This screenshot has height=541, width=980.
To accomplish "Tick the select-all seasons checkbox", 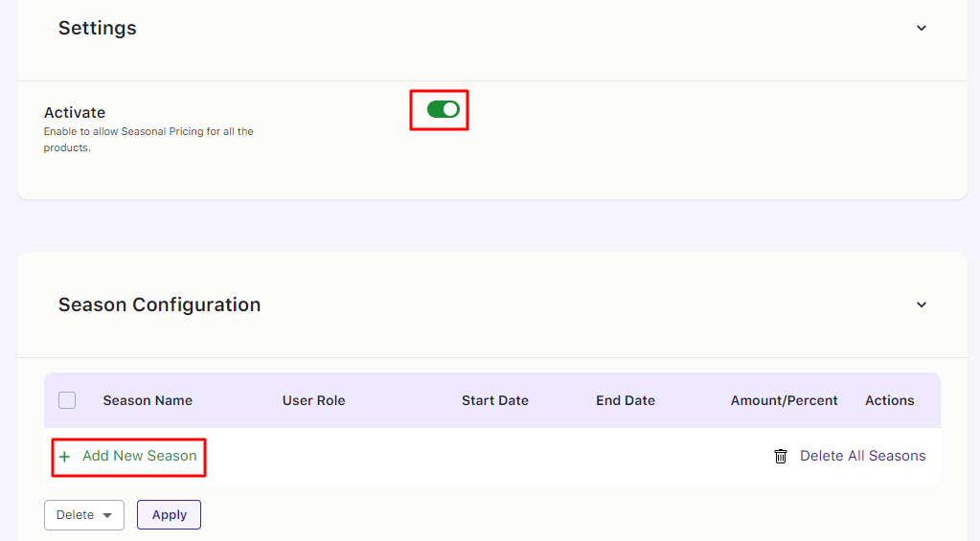I will pyautogui.click(x=67, y=400).
